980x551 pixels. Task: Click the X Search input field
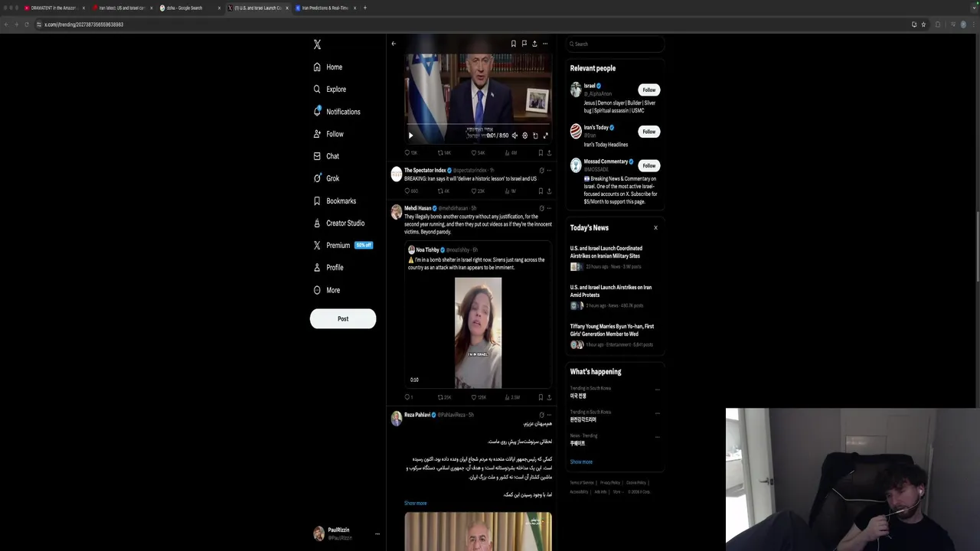click(616, 44)
